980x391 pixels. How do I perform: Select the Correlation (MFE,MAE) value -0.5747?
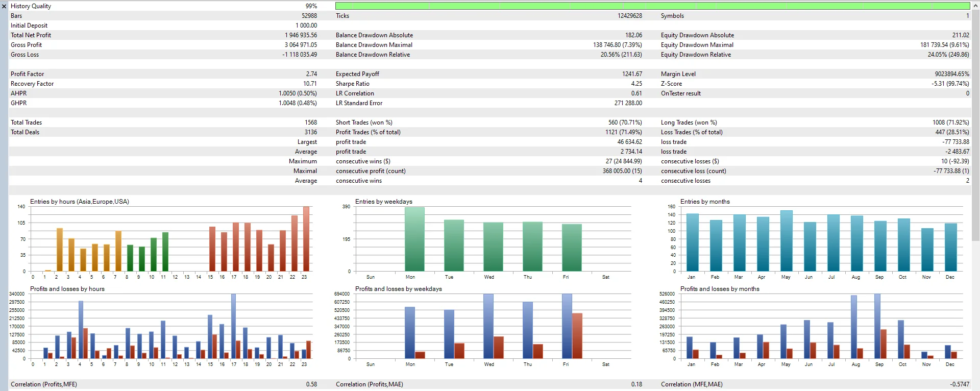point(960,384)
